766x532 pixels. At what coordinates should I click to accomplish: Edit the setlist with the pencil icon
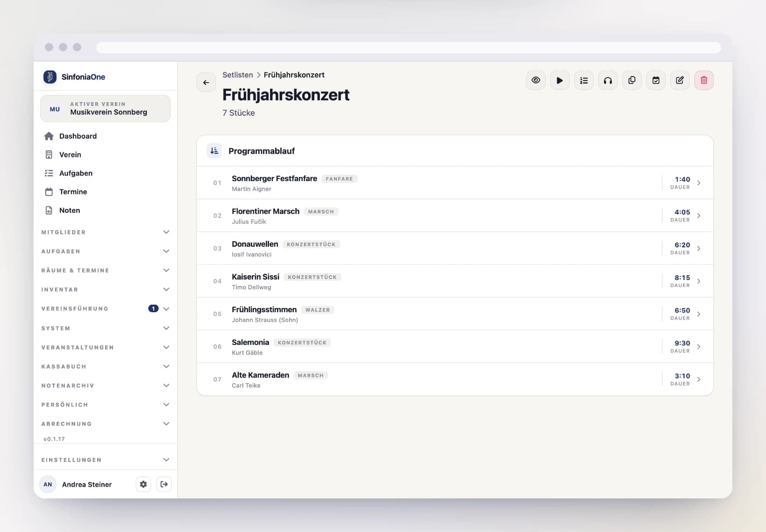pyautogui.click(x=680, y=80)
